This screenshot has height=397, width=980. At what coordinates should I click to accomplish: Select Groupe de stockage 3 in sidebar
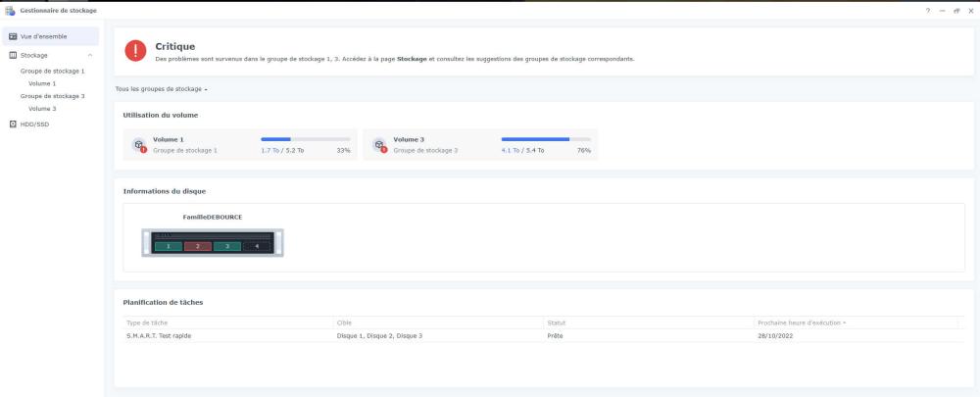point(53,96)
